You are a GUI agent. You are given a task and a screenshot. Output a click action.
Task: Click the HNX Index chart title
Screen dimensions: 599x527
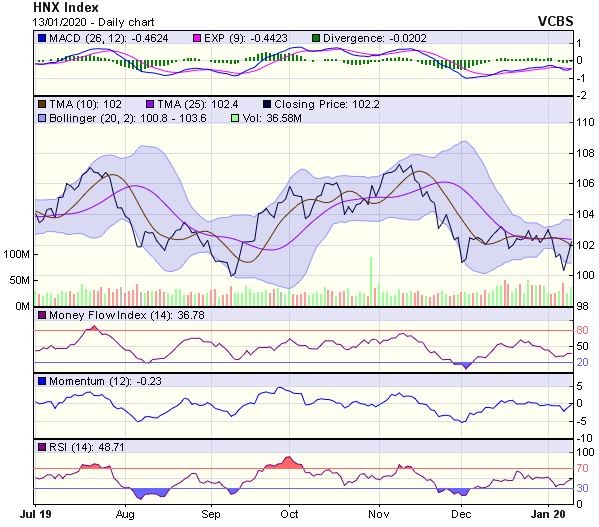tap(66, 7)
